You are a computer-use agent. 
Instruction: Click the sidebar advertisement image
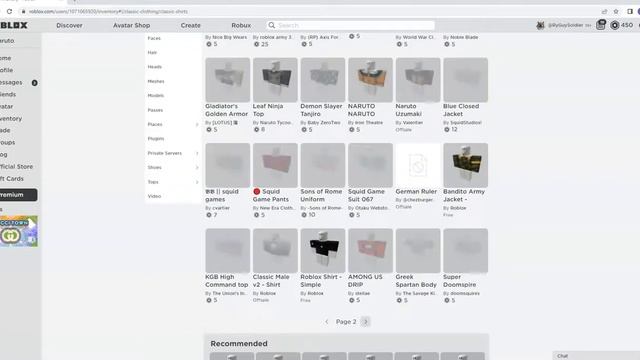[x=19, y=231]
